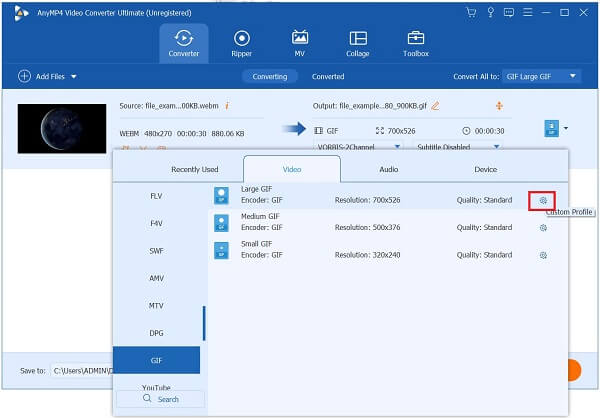Select the Medium GIF profile icon

pos(221,223)
